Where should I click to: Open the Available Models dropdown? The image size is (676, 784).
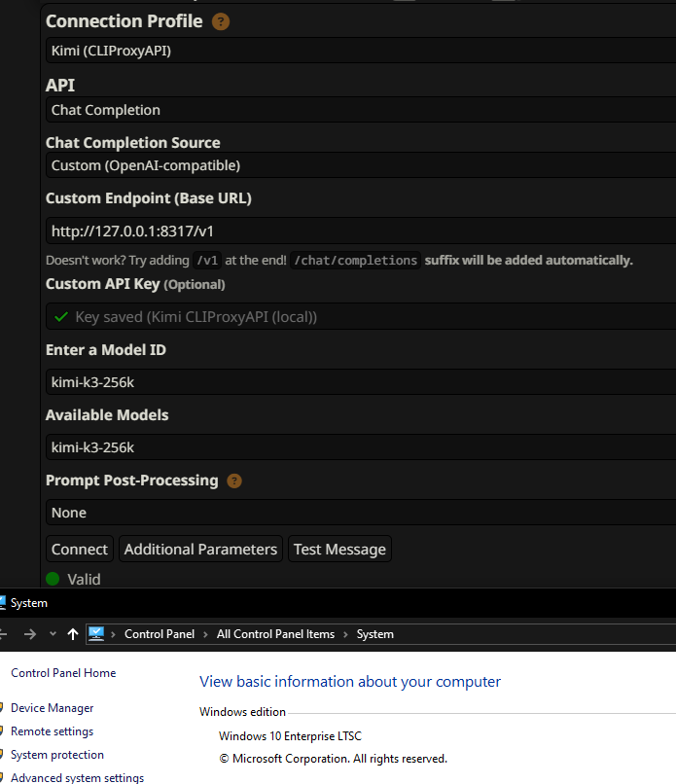click(361, 447)
